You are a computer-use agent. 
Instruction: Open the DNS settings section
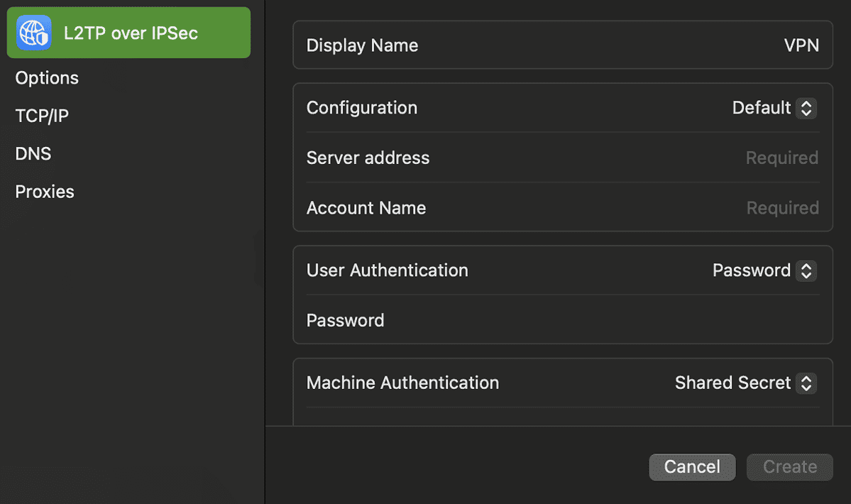coord(33,153)
